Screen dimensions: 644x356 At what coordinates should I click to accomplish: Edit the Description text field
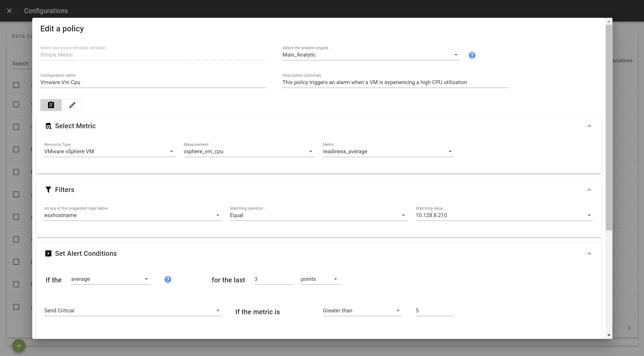(395, 82)
